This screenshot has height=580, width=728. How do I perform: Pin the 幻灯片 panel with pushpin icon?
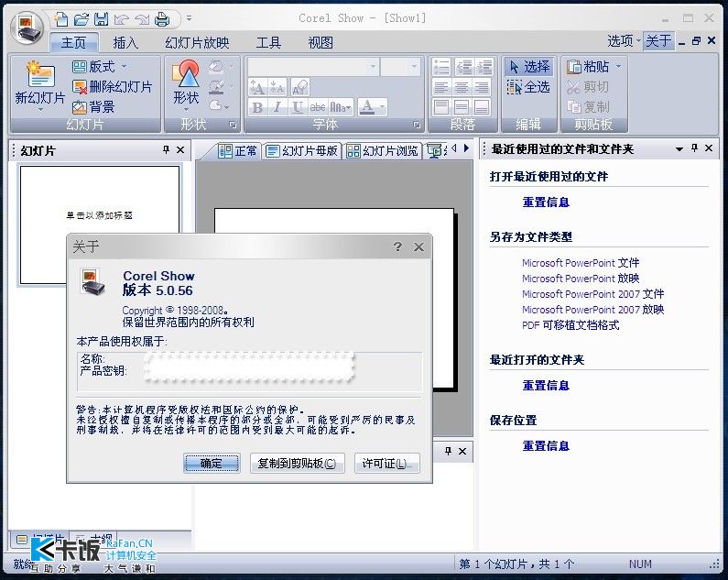(x=167, y=149)
